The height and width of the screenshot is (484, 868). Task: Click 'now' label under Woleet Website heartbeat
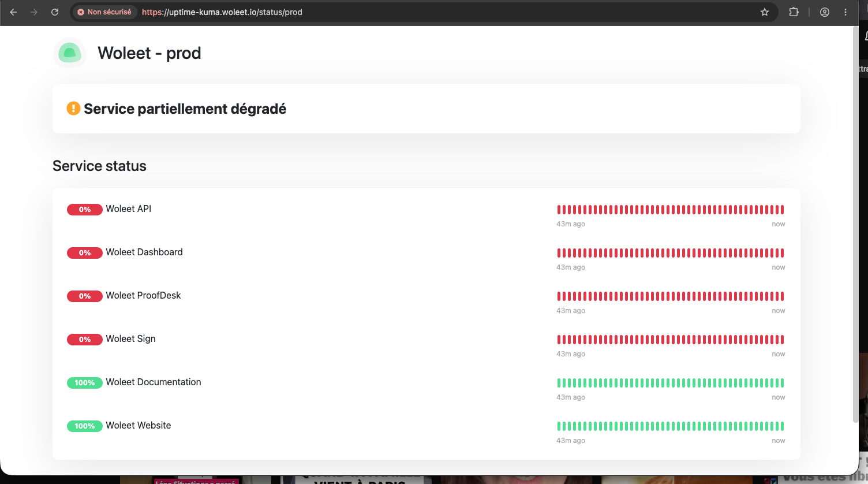pos(779,441)
